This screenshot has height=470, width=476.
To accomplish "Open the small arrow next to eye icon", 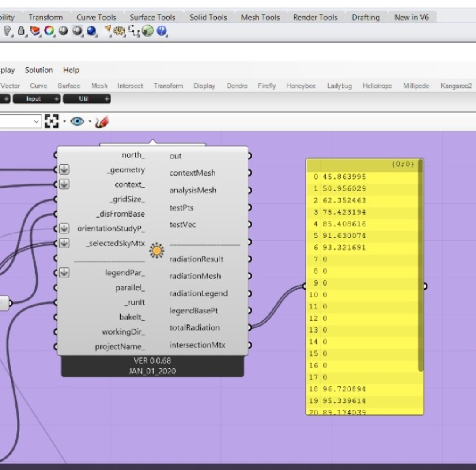I will click(x=90, y=122).
